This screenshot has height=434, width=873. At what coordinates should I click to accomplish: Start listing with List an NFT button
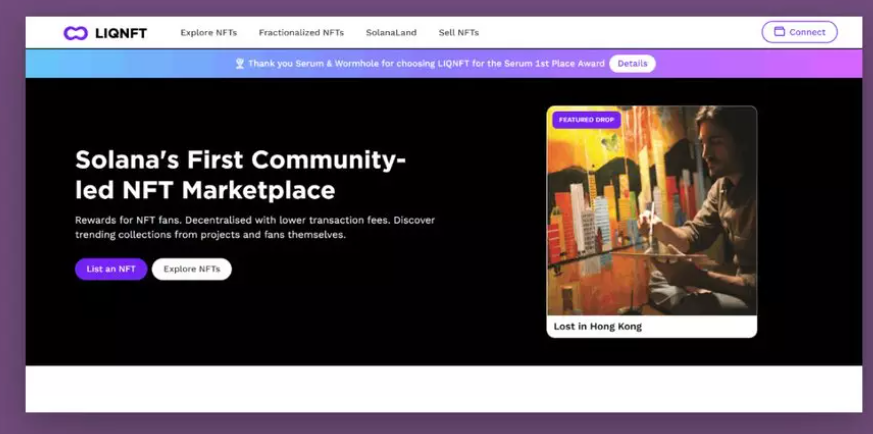(111, 269)
